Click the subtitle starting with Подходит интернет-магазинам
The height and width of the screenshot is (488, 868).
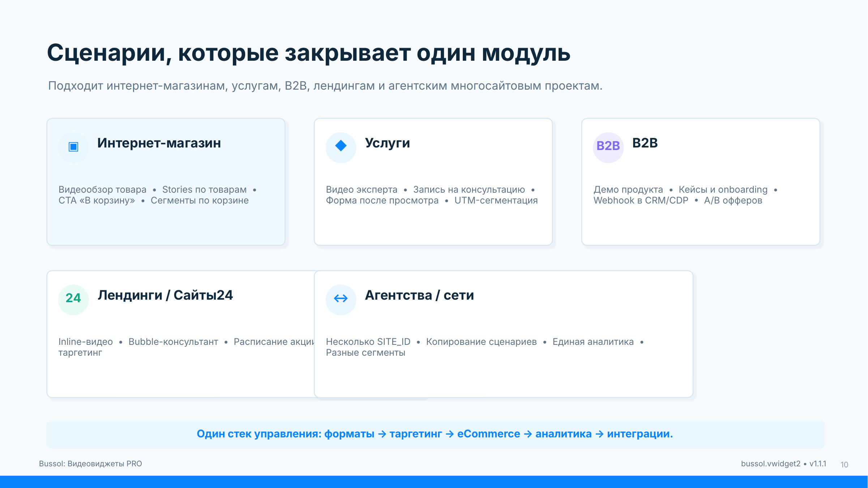click(x=325, y=86)
